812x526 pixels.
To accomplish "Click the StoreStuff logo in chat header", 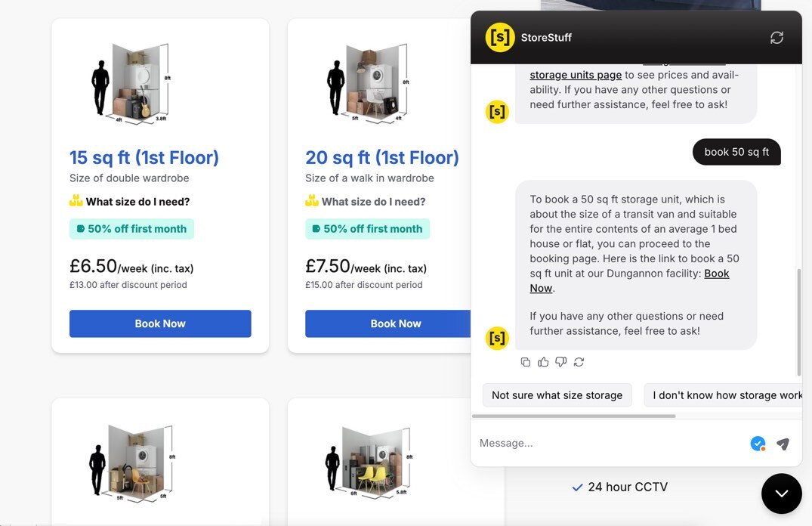I will click(x=500, y=37).
